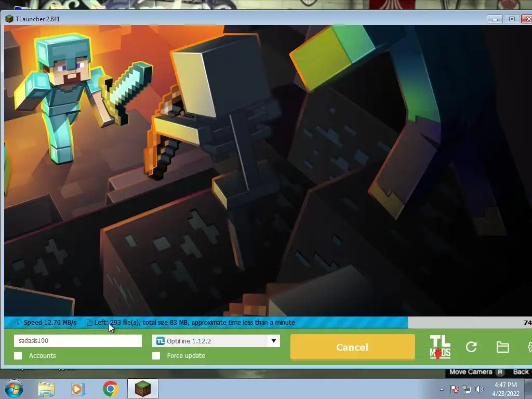532x399 pixels.
Task: Open the settings gear icon
Action: 529,347
